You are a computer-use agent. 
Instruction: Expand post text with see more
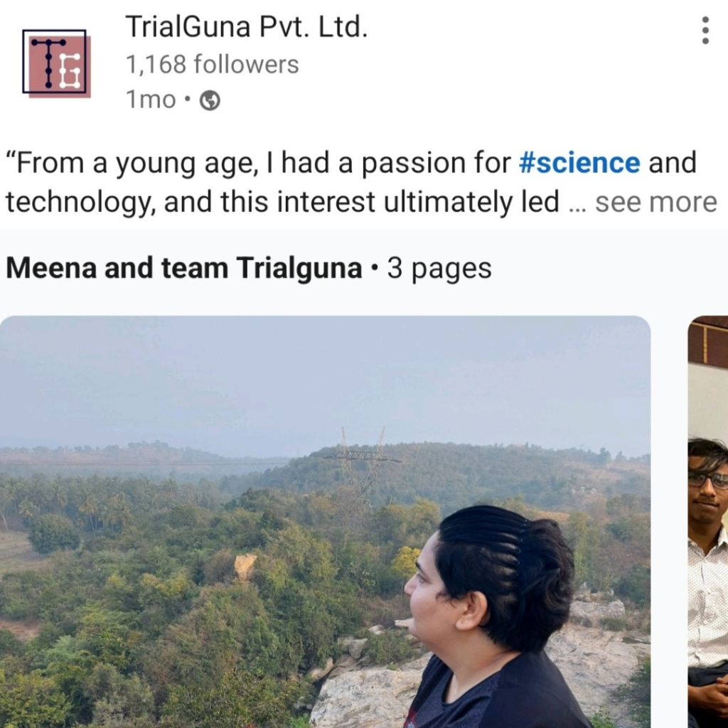click(x=656, y=202)
